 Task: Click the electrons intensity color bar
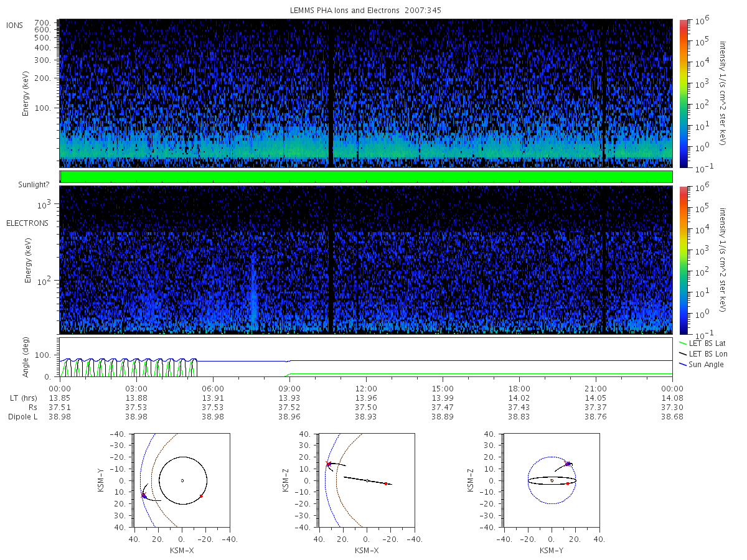[x=683, y=259]
